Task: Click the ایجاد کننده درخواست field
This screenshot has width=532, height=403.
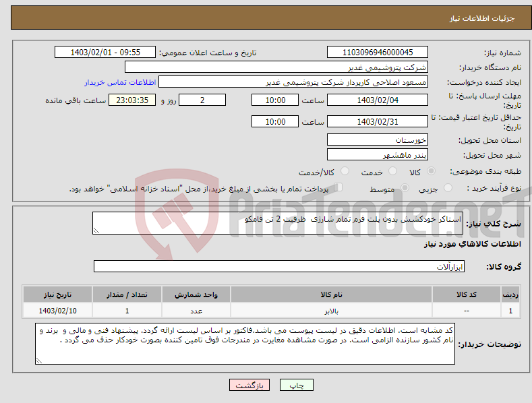Action: click(293, 82)
